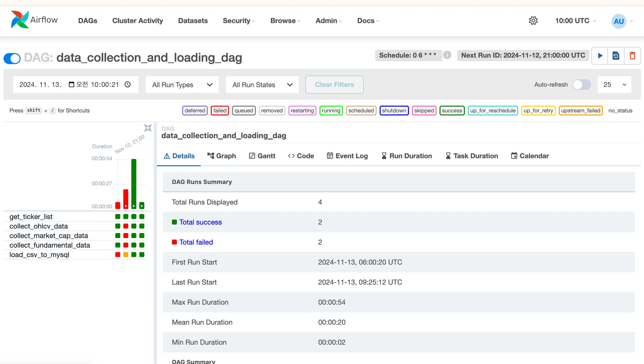Click the schedule info icon
The image size is (644, 364).
447,55
